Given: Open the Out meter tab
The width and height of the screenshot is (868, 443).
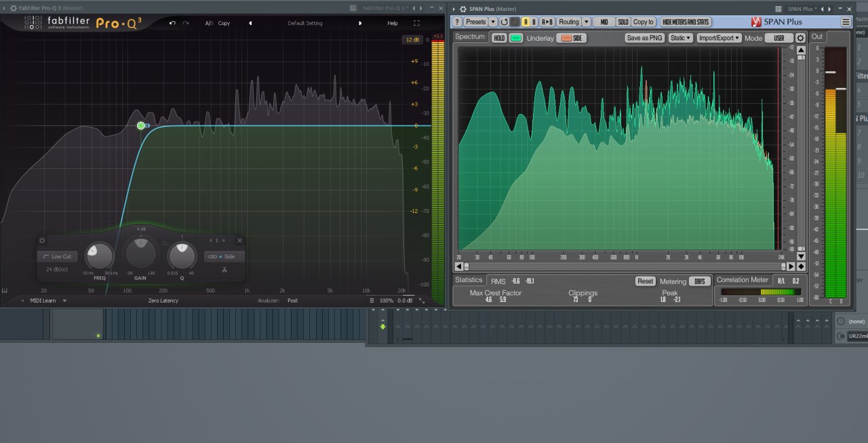Looking at the screenshot, I should click(817, 37).
